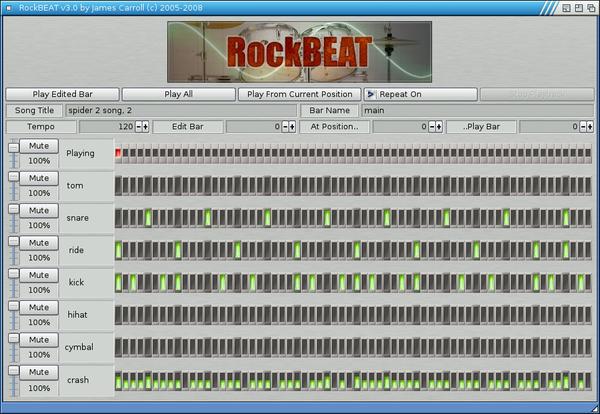Click into the Bar Name field
This screenshot has width=600, height=414.
476,110
